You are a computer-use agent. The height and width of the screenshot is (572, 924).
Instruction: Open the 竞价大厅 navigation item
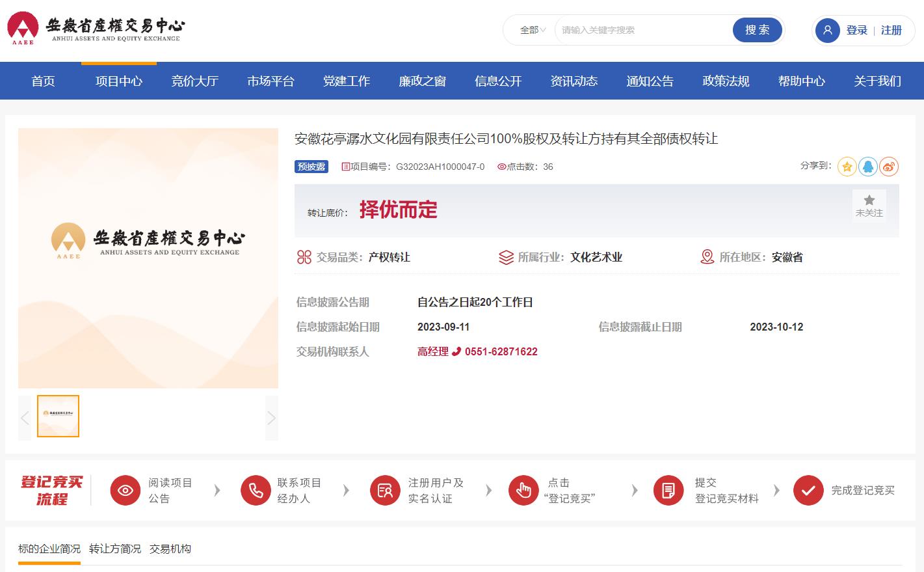pos(194,81)
